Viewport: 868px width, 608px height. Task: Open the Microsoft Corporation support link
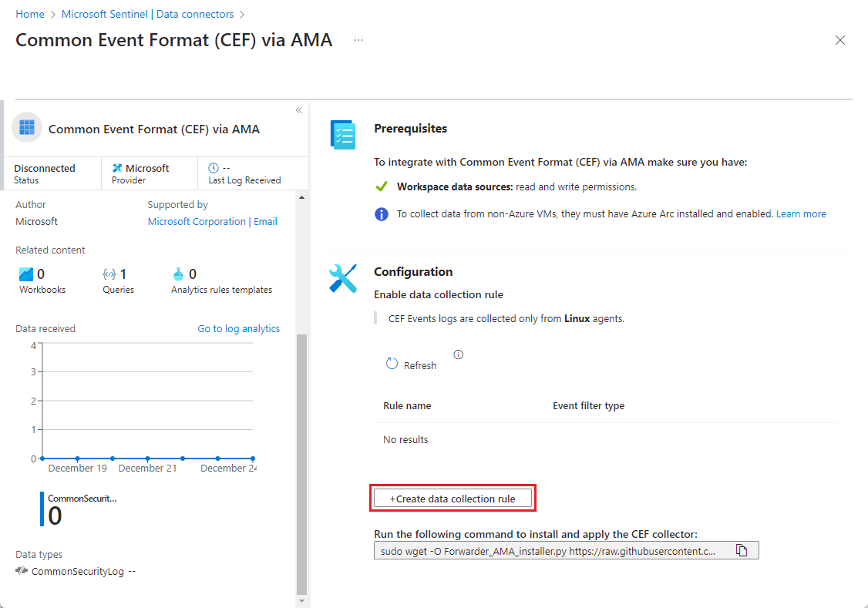tap(197, 222)
